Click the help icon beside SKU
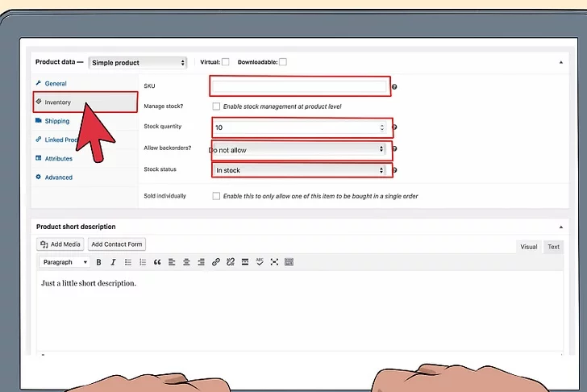Image resolution: width=587 pixels, height=392 pixels. point(394,86)
